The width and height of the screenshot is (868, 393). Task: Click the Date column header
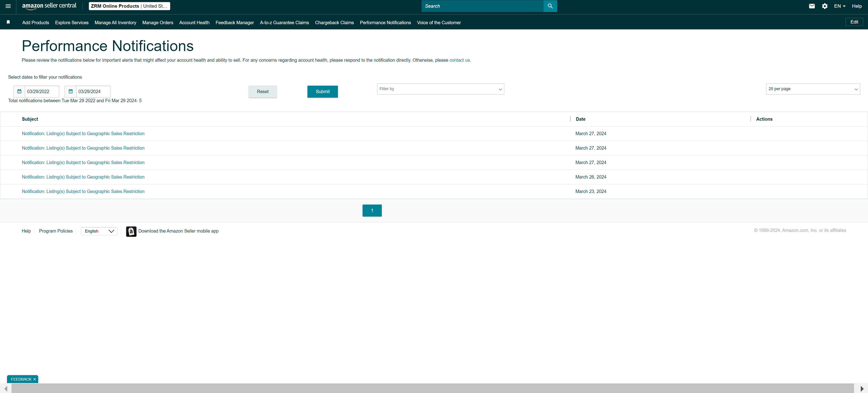coord(580,119)
